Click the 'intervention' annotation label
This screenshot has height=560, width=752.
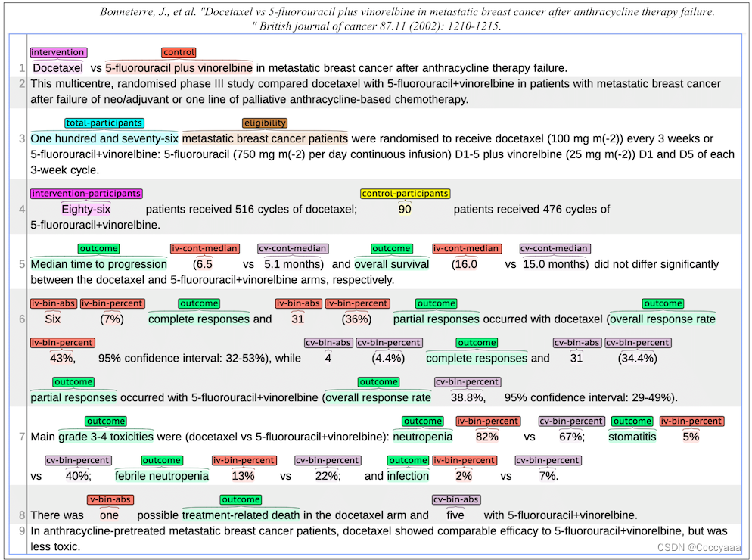(x=58, y=52)
